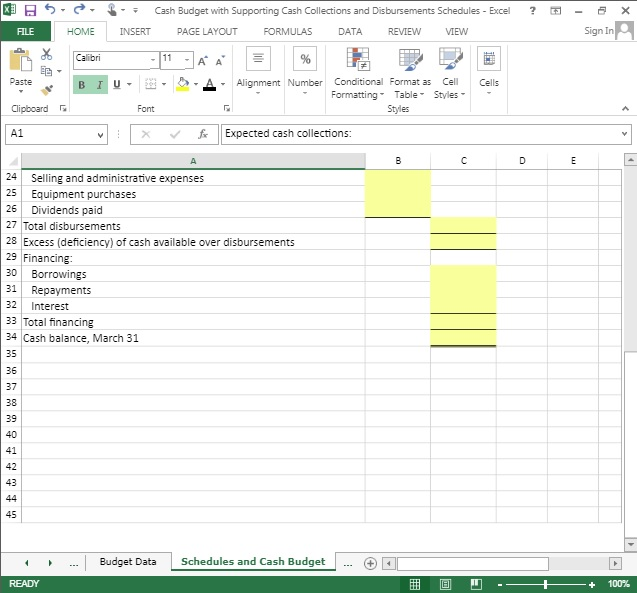Open Format as Table gallery

coord(410,74)
